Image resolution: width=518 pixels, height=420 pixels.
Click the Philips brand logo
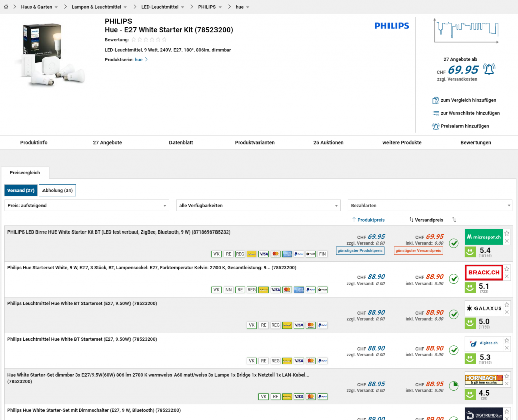click(x=392, y=26)
